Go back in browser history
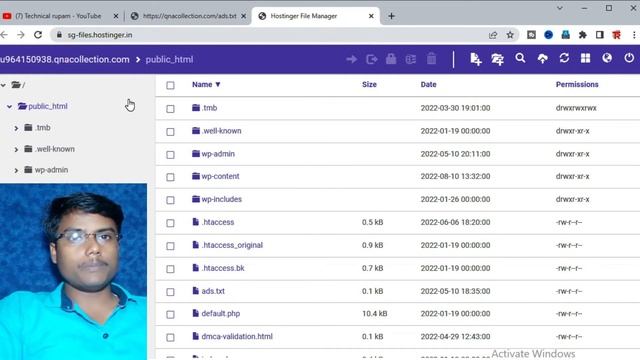 4,35
